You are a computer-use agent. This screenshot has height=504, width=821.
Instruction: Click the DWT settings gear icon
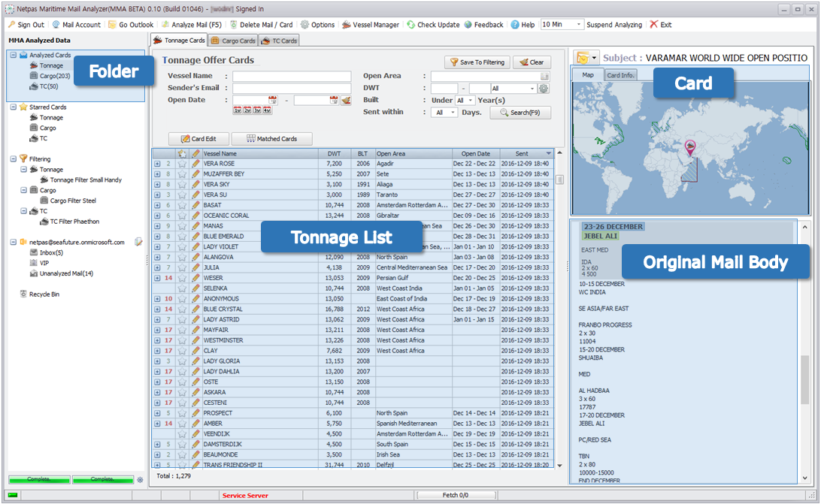point(544,89)
